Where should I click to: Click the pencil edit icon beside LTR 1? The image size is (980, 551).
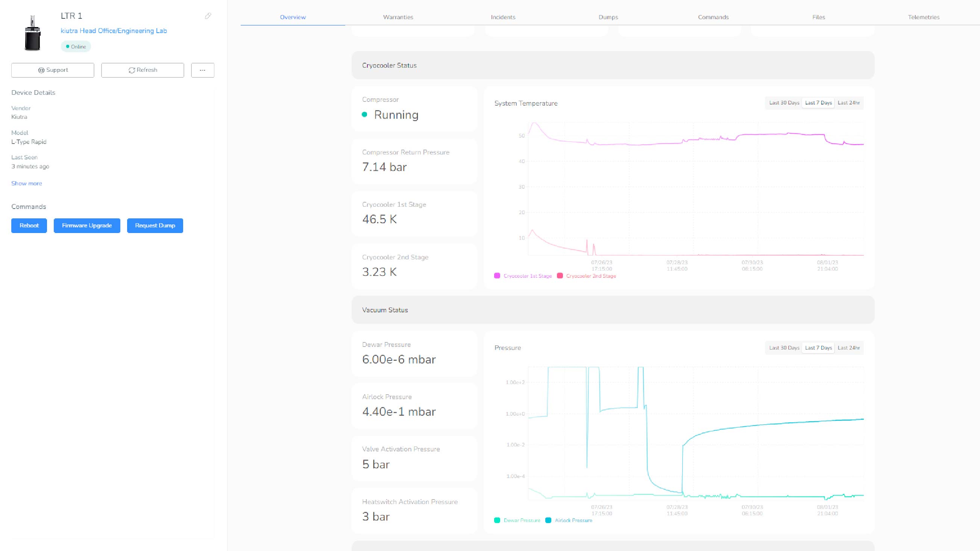pyautogui.click(x=208, y=15)
